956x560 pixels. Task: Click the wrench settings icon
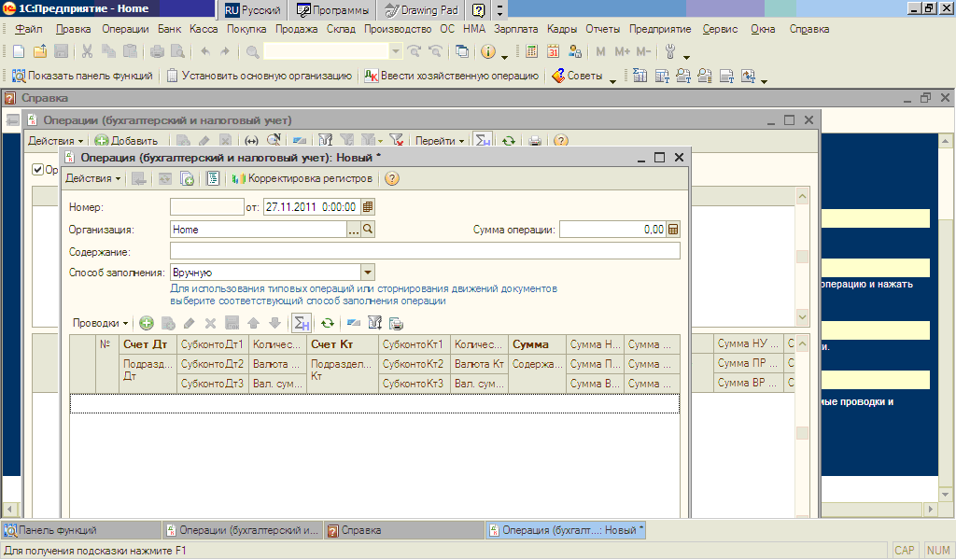pyautogui.click(x=670, y=51)
